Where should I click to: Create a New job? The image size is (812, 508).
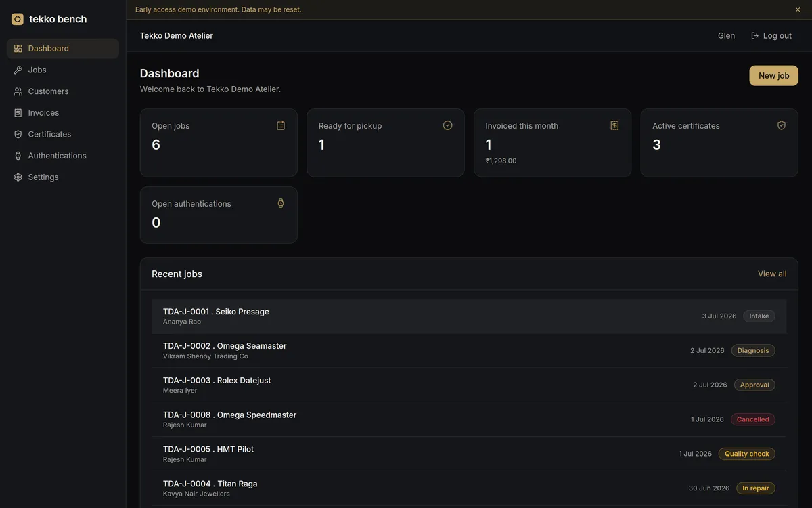point(773,76)
